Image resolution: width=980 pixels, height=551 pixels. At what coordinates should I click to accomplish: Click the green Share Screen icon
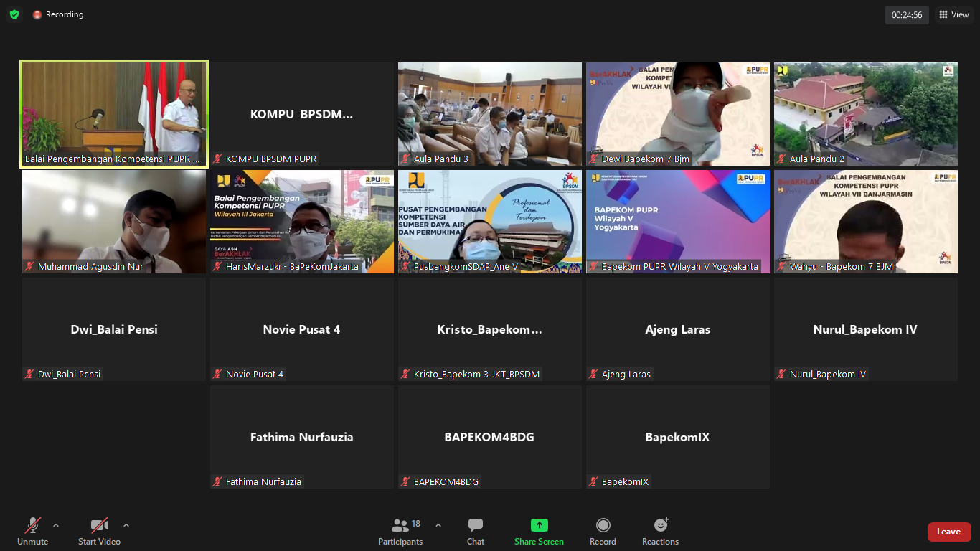[x=540, y=525]
